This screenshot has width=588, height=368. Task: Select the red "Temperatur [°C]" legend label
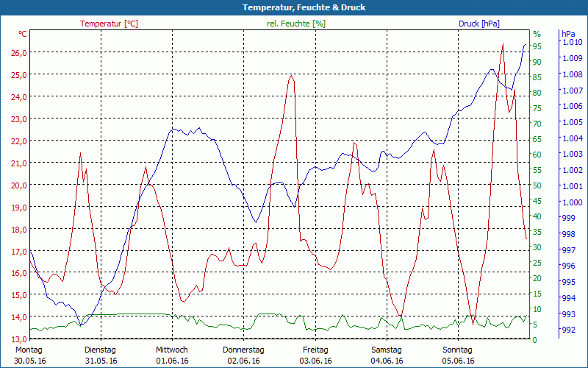109,24
